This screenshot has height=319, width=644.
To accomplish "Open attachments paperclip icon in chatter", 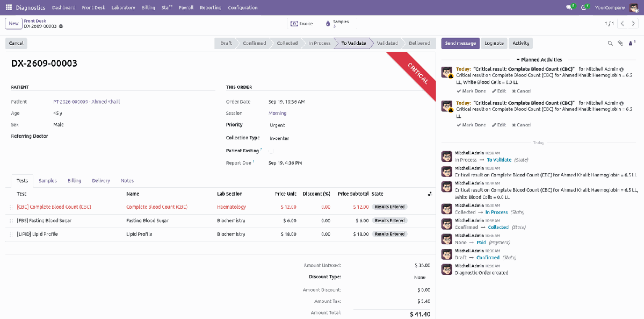I will (x=620, y=43).
